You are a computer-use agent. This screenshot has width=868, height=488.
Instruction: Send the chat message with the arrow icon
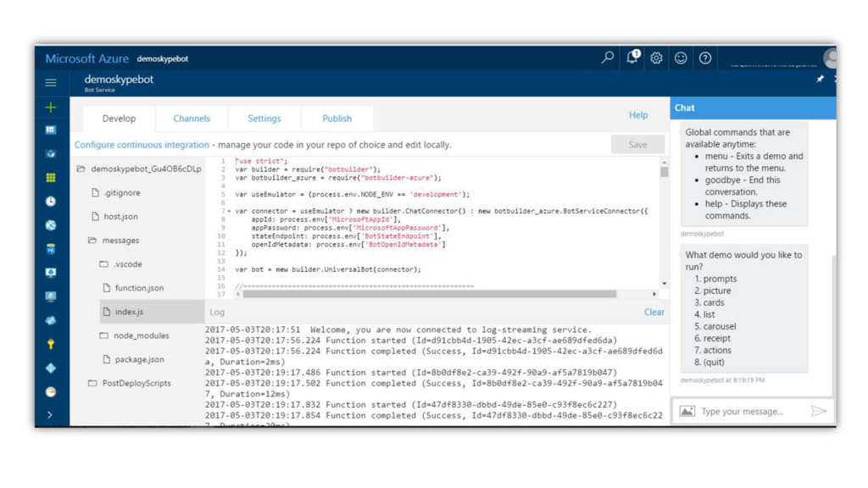point(819,411)
